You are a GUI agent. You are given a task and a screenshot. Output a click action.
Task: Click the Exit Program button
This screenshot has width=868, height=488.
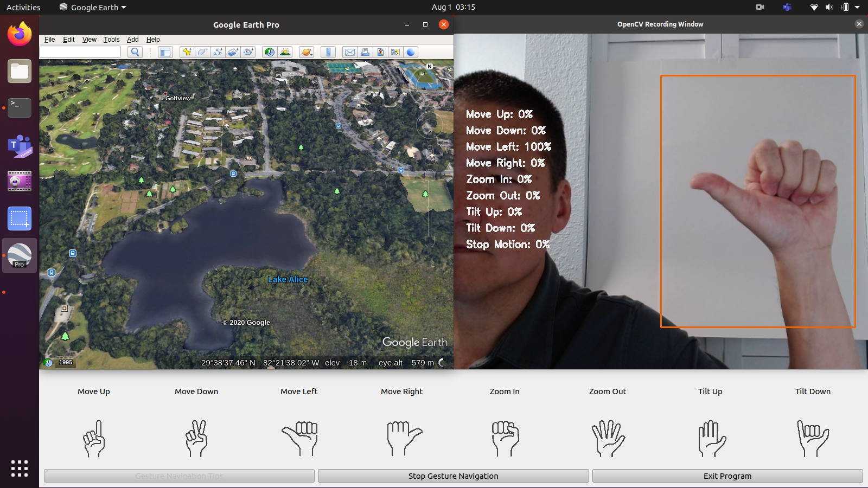tap(727, 476)
